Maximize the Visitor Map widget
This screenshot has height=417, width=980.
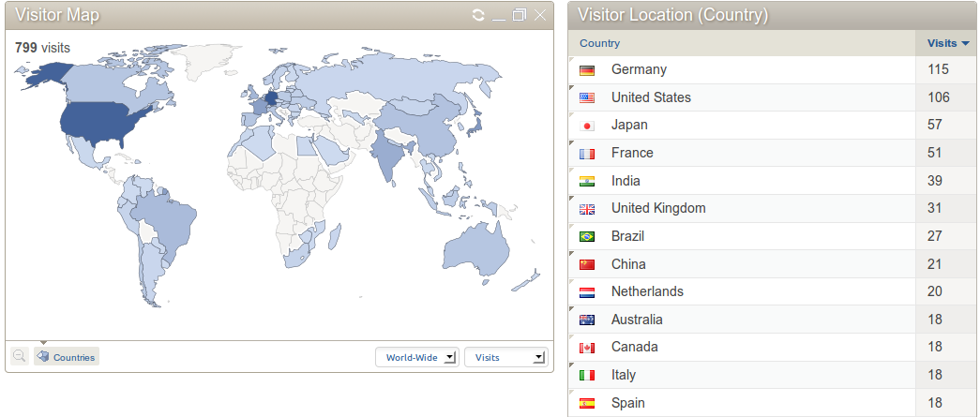click(x=520, y=15)
